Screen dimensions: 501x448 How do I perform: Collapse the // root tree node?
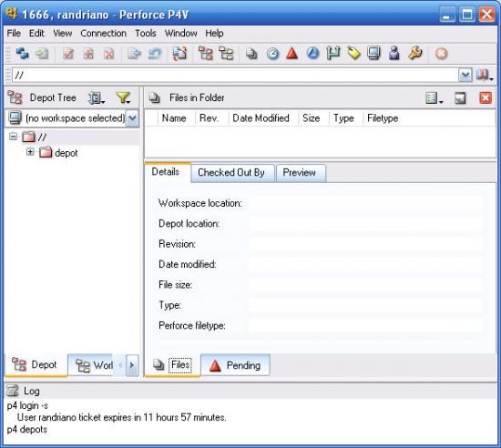13,137
